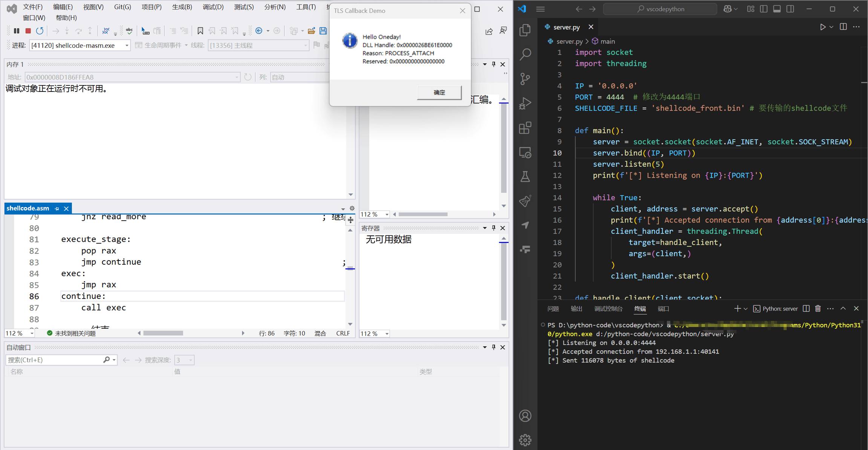Viewport: 868px width, 450px height.
Task: Click the shellcode.asm horizontal scrollbar thumb
Action: (x=163, y=333)
